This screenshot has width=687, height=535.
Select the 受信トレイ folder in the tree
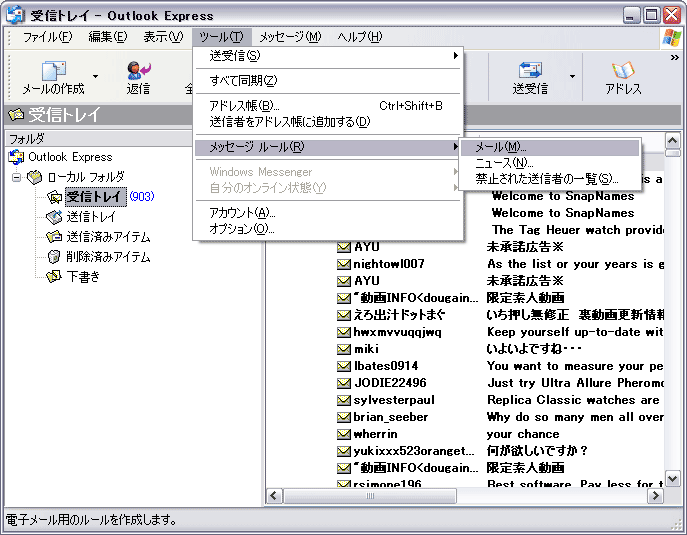(x=96, y=197)
